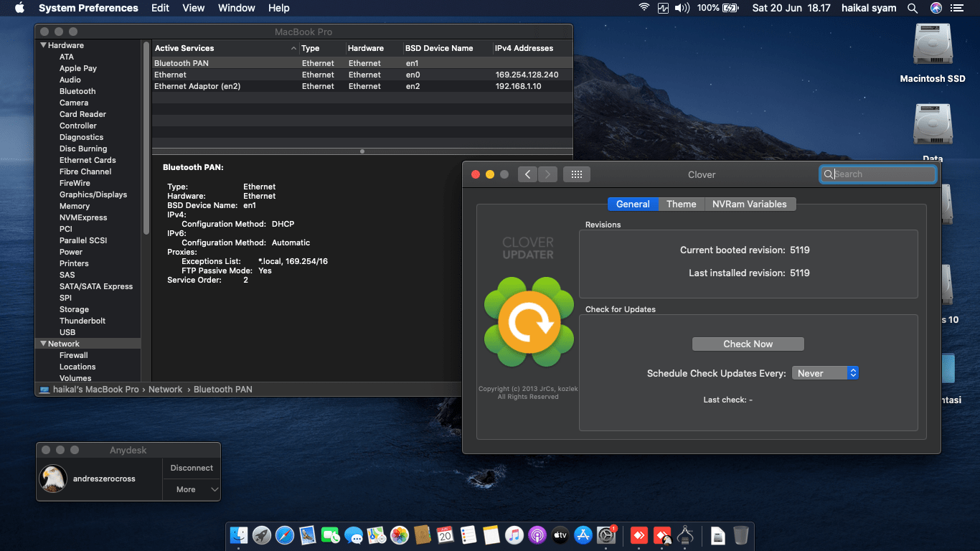This screenshot has height=551, width=980.
Task: Select Graphics/Displays in the sidebar
Action: [x=93, y=194]
